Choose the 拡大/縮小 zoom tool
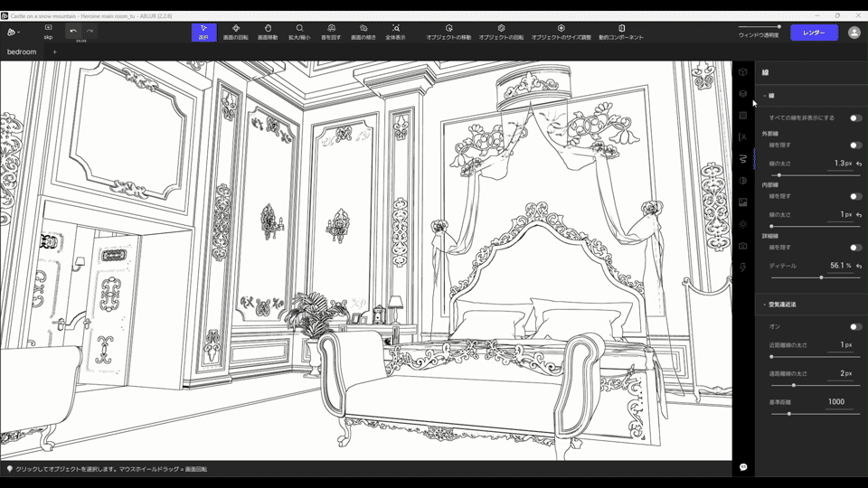Viewport: 868px width, 488px height. tap(299, 33)
